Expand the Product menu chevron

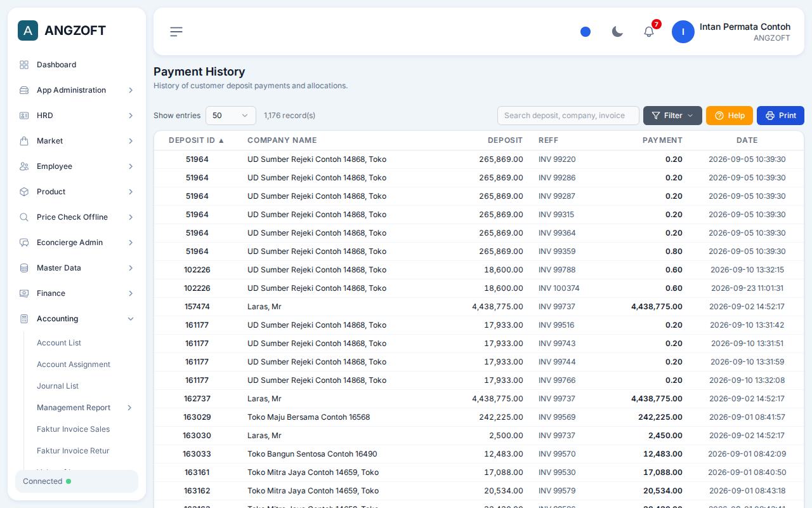(131, 192)
